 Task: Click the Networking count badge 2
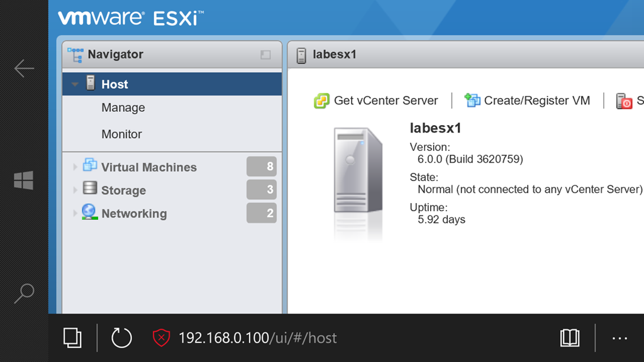[262, 213]
